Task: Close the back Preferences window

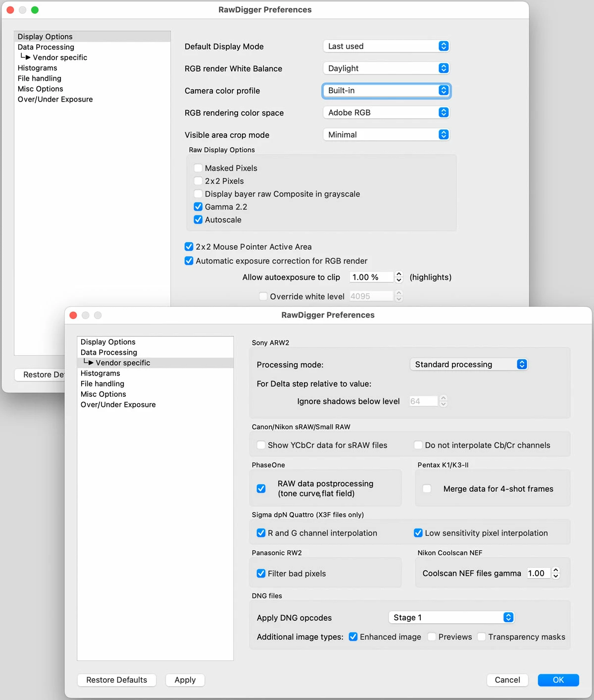Action: tap(10, 10)
